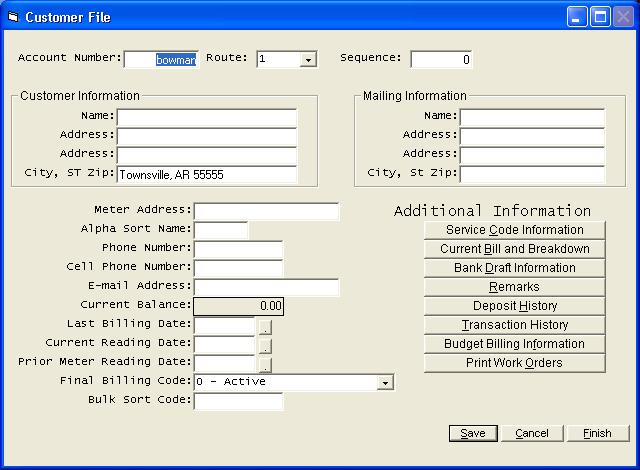
Task: Select the E-mail Address text box
Action: [266, 288]
